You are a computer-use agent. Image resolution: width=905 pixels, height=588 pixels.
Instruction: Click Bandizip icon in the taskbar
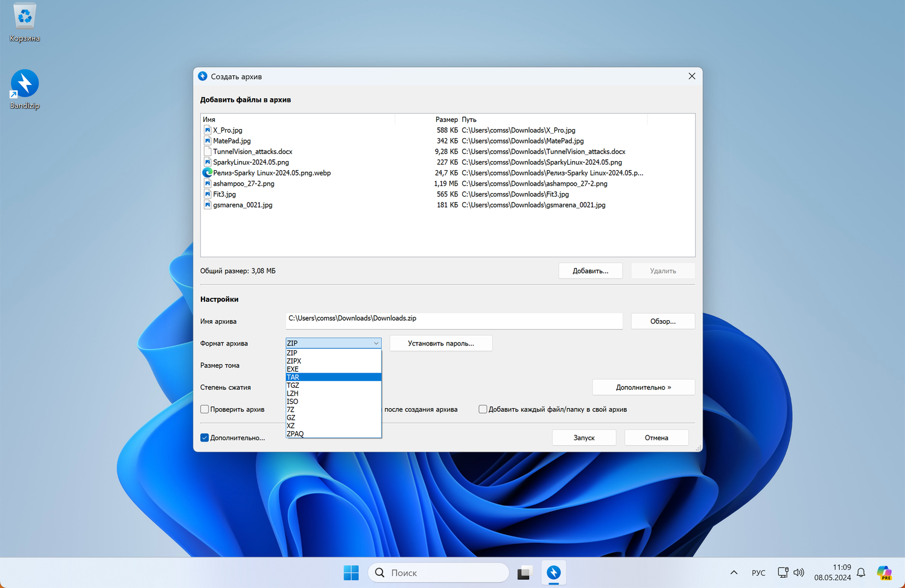tap(553, 572)
